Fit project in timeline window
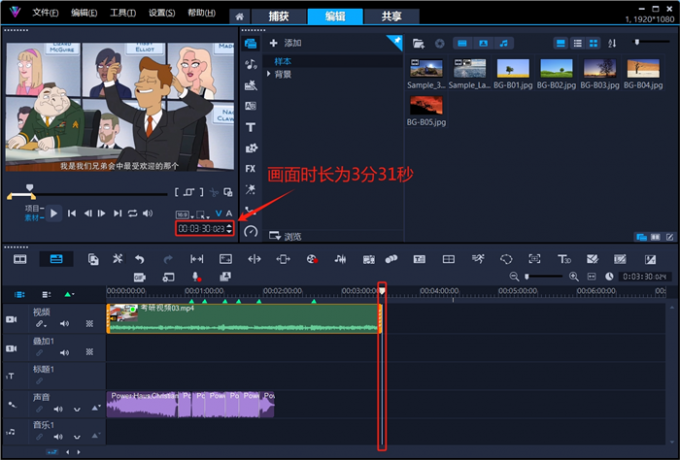 point(592,277)
